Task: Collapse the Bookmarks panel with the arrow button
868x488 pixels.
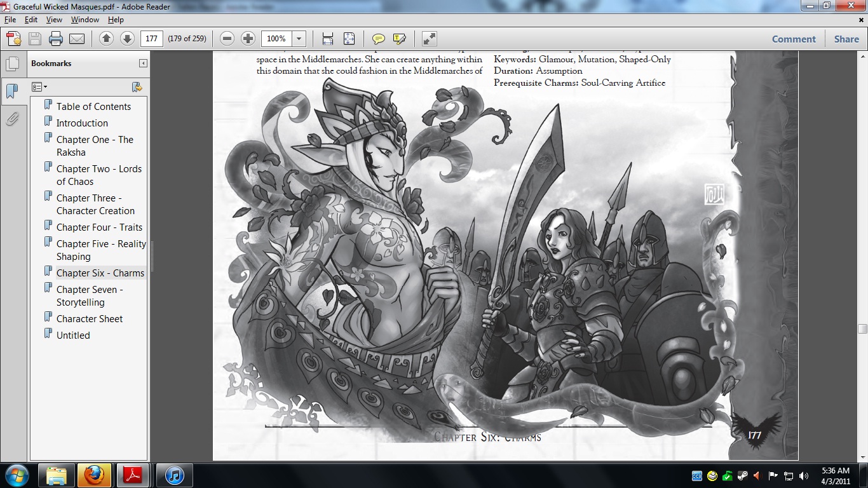Action: pos(143,64)
